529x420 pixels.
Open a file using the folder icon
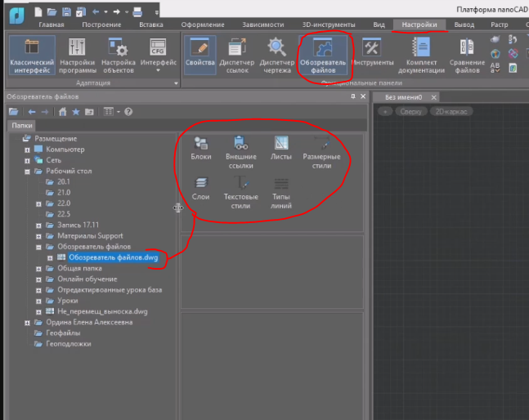(x=52, y=12)
